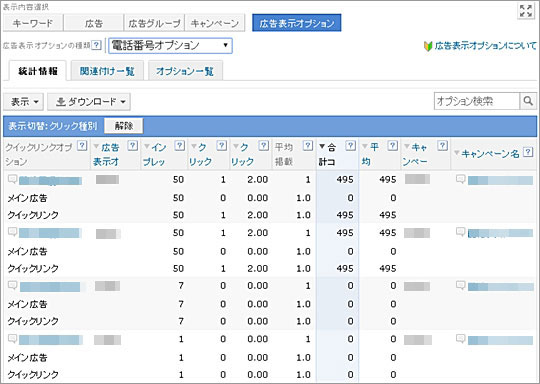
Task: Click the fullscreen expand icon
Action: pyautogui.click(x=526, y=10)
